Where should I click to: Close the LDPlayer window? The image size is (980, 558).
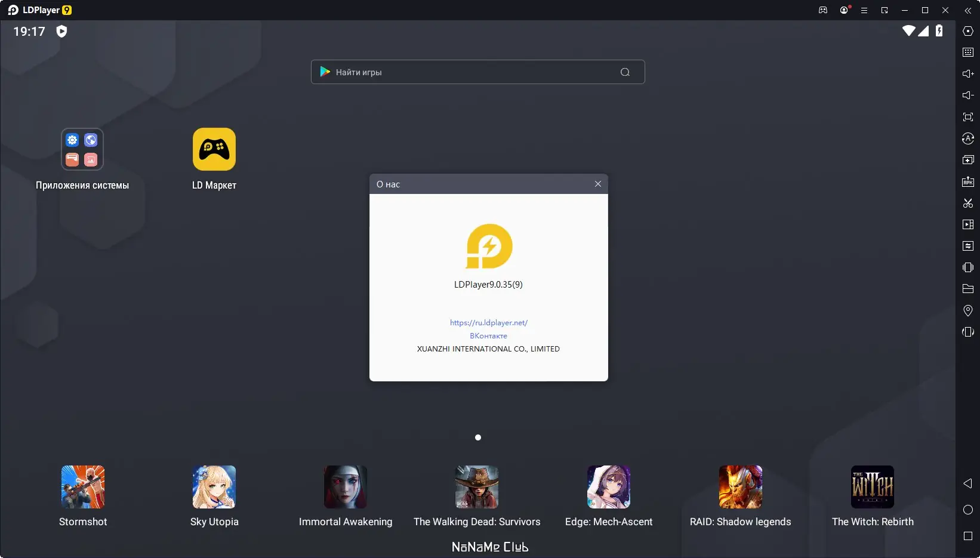point(945,10)
